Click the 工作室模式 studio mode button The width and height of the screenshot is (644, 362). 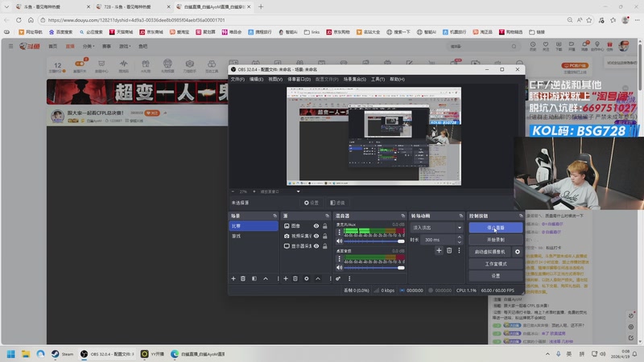(x=496, y=264)
